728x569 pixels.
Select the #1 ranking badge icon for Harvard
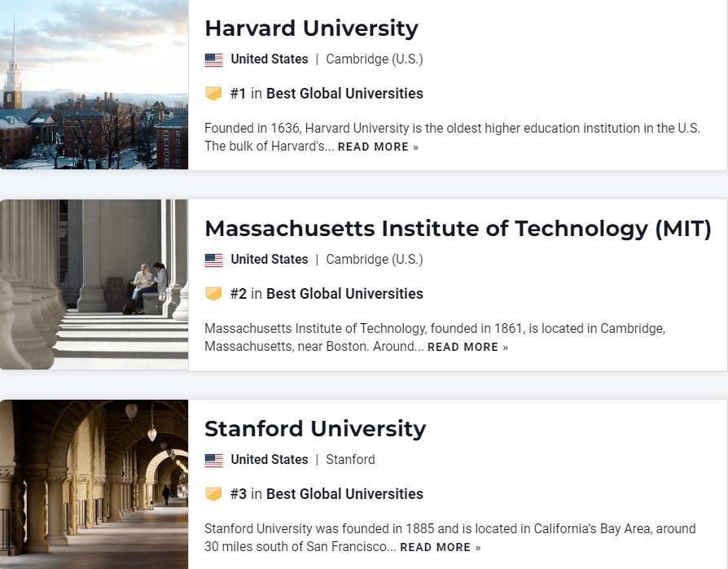pos(214,93)
